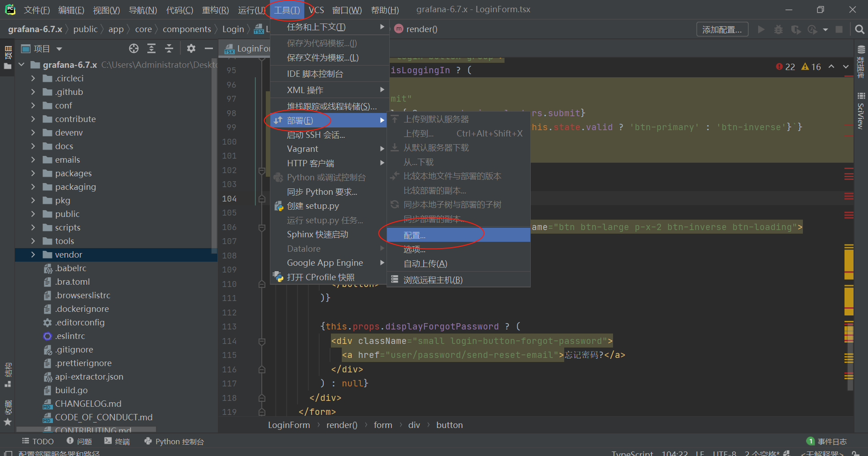Collapse grafana-6.7.x root folder
Viewport: 868px width, 456px height.
[21, 65]
